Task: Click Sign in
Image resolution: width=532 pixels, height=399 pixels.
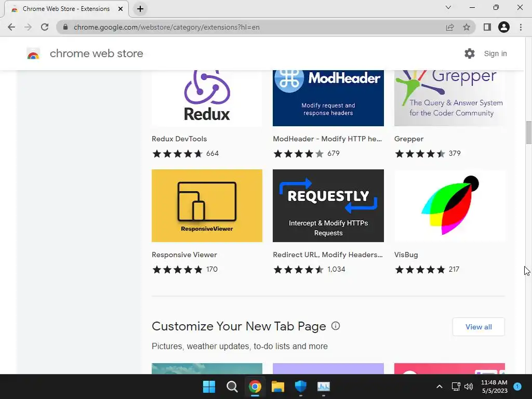Action: point(495,54)
